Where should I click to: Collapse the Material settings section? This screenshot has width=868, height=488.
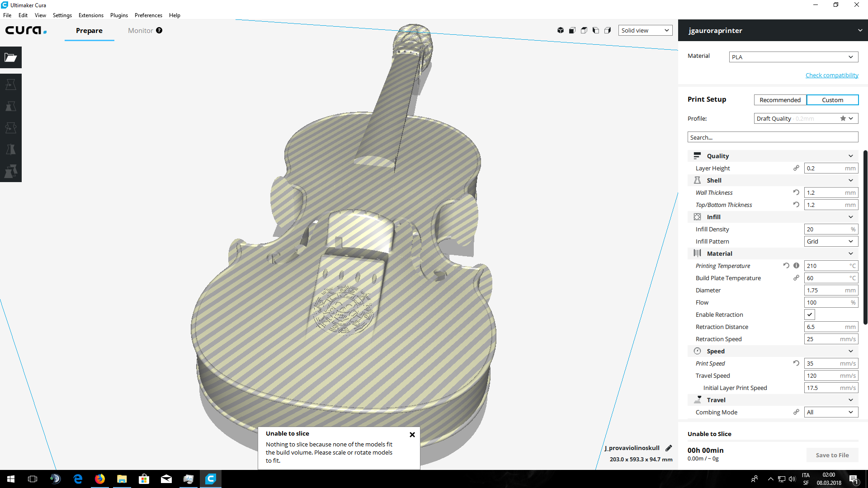coord(773,253)
